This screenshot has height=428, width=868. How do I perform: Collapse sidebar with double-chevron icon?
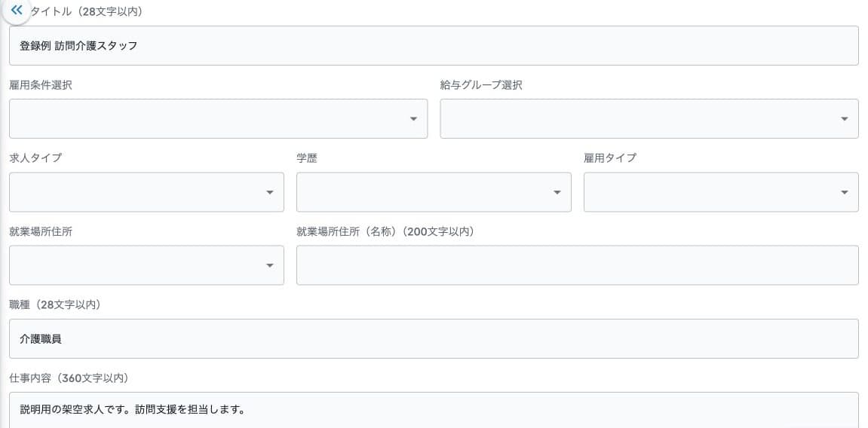point(17,10)
